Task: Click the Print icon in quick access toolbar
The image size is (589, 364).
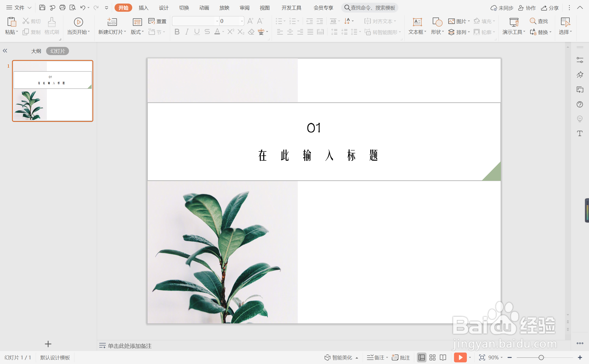Action: pos(62,8)
